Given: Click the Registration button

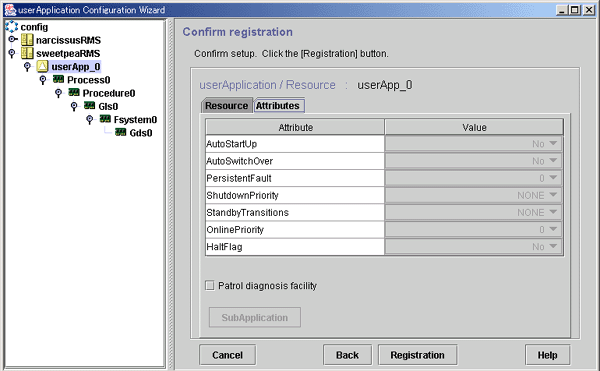Looking at the screenshot, I should coord(417,355).
